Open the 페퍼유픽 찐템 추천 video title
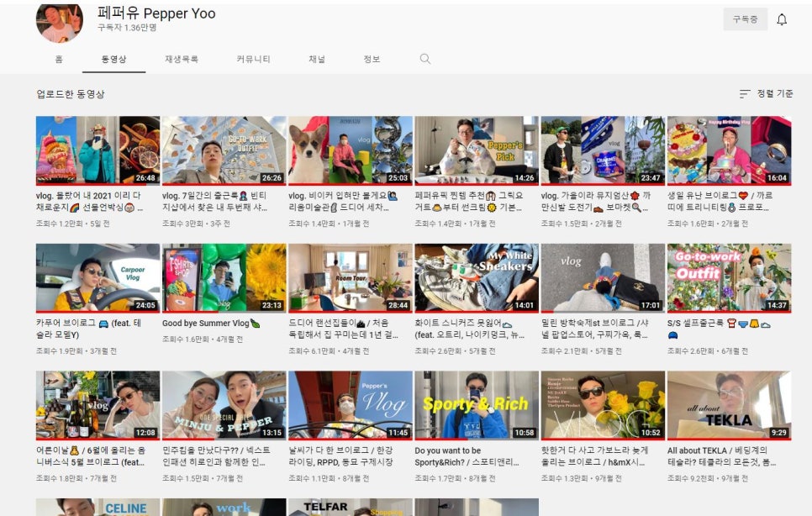The image size is (812, 516). click(469, 202)
